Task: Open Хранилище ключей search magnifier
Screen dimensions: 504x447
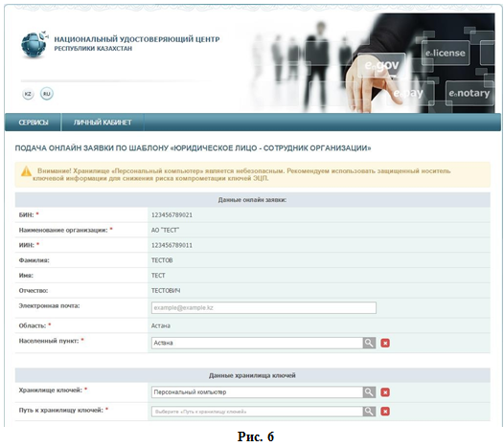Action: (x=369, y=392)
